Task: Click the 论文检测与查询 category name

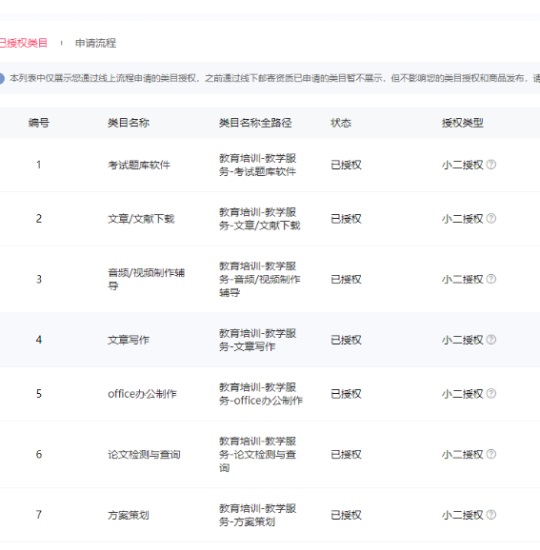Action: point(144,455)
